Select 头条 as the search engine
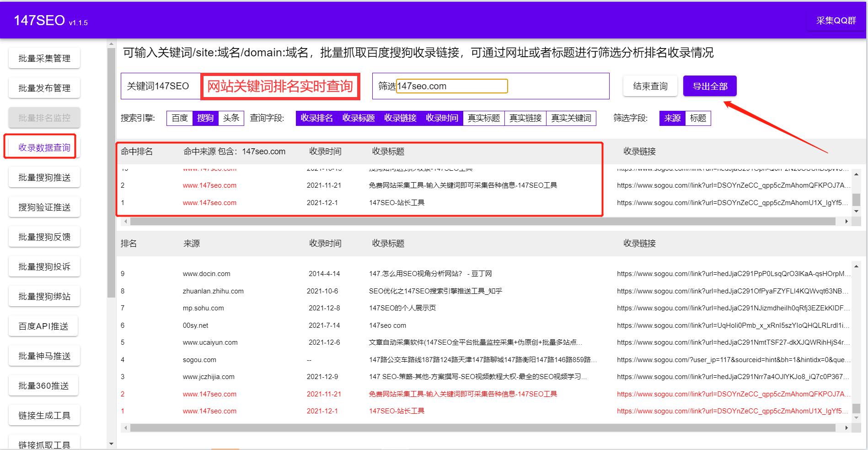 (231, 118)
